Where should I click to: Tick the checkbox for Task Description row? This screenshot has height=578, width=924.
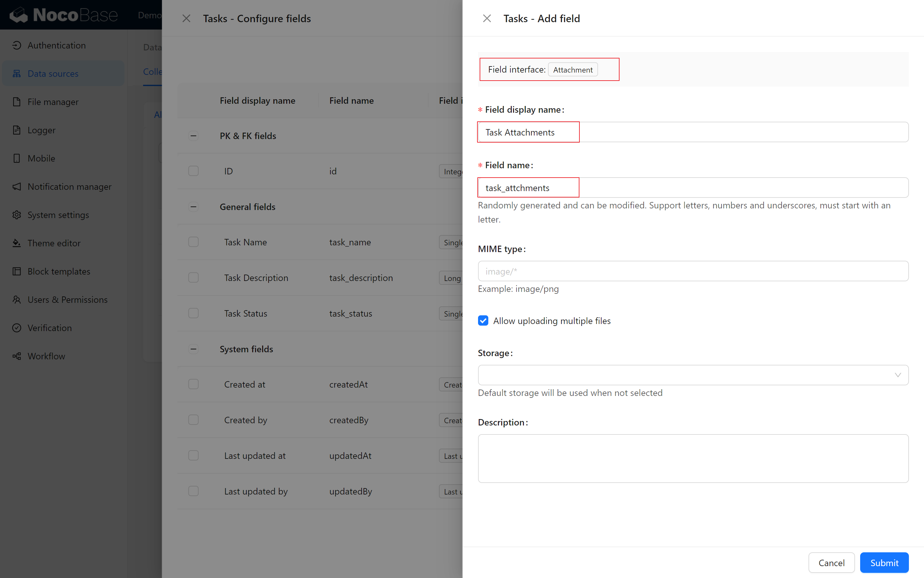tap(193, 277)
